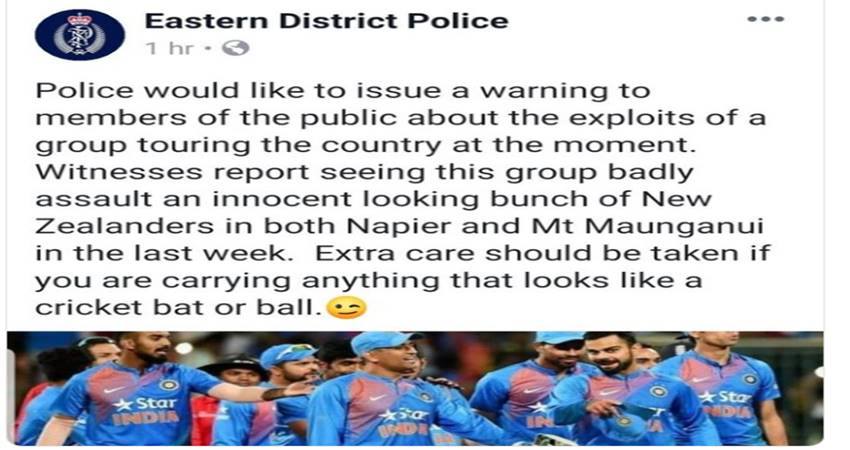Click the globe public audience icon
This screenshot has width=850, height=450.
[235, 48]
